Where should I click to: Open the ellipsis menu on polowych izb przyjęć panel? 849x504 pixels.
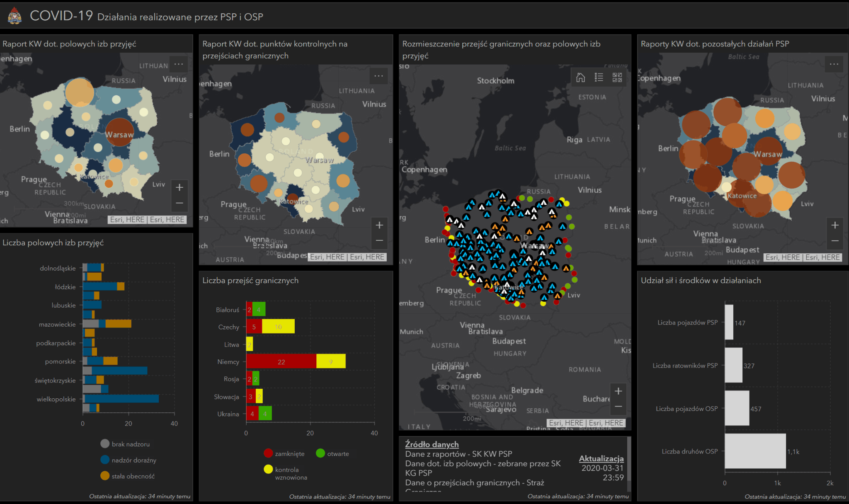[x=179, y=64]
